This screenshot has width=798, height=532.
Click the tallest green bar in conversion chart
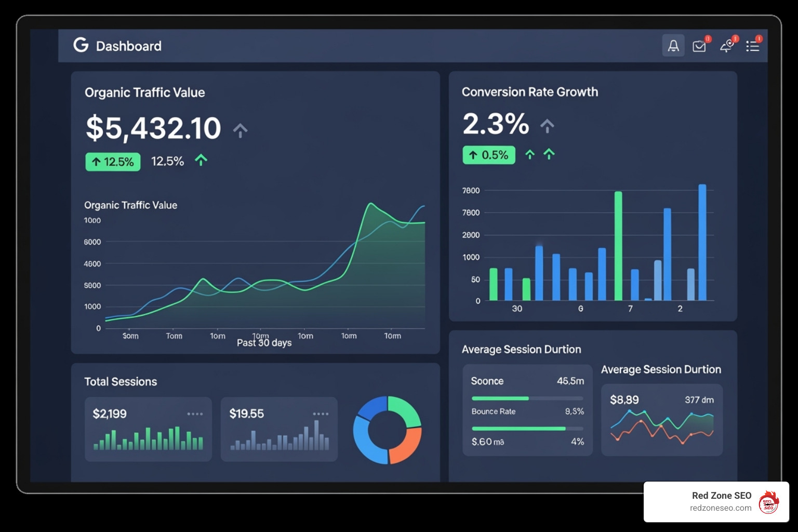click(618, 246)
